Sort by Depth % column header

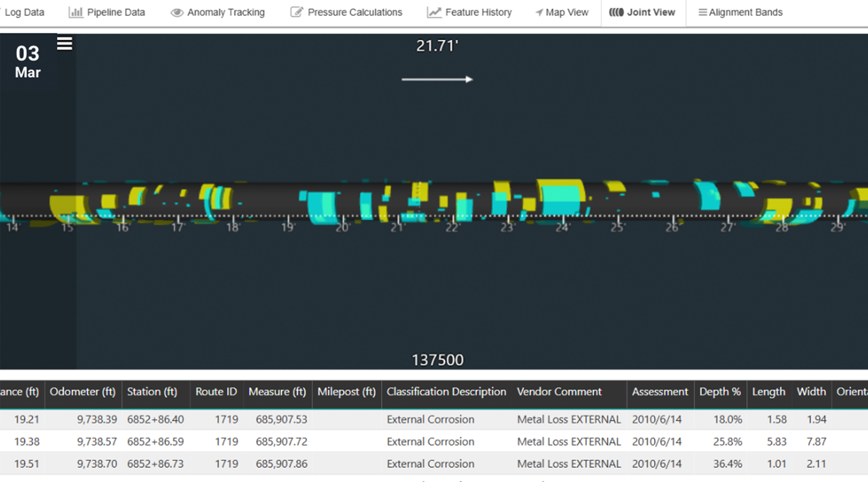coord(720,392)
